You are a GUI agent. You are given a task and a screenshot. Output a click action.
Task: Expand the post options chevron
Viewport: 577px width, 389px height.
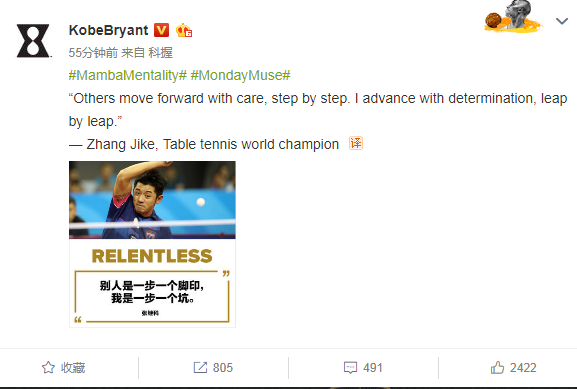click(x=562, y=21)
